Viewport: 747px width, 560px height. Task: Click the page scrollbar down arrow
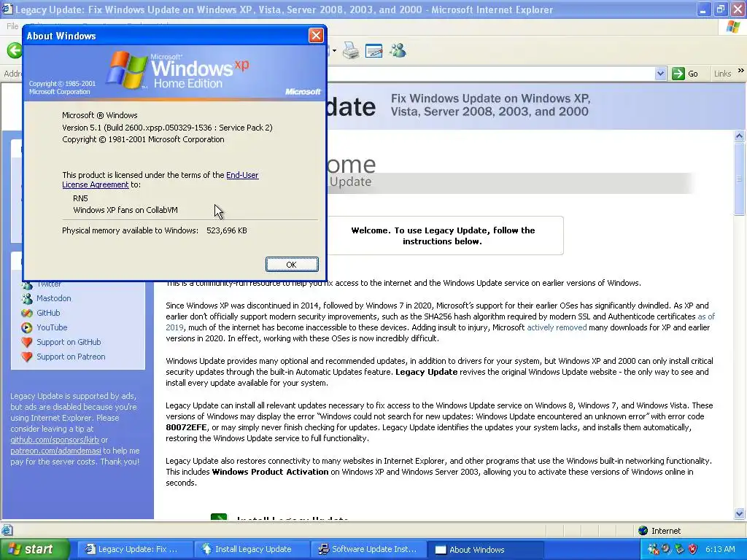click(740, 513)
